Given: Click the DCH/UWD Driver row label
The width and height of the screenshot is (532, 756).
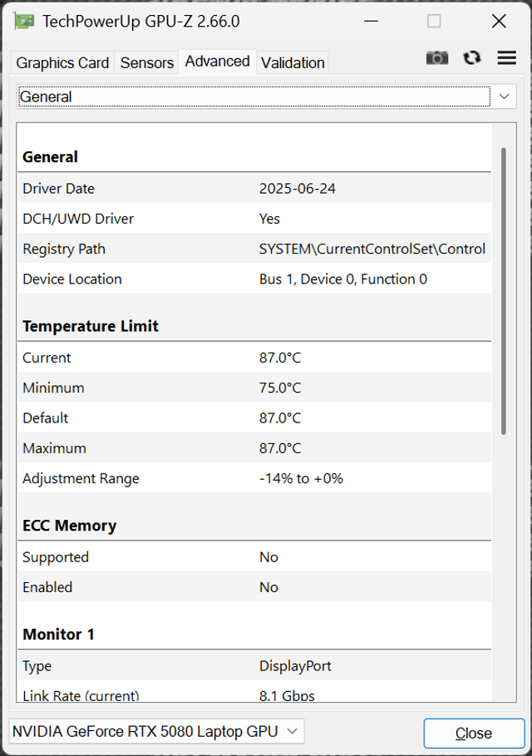Looking at the screenshot, I should pyautogui.click(x=78, y=219).
